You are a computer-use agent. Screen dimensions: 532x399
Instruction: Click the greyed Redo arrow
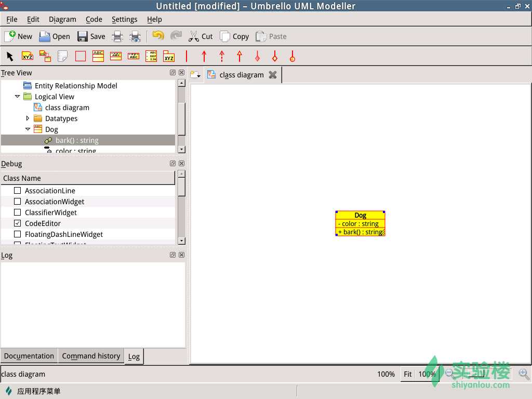[176, 36]
